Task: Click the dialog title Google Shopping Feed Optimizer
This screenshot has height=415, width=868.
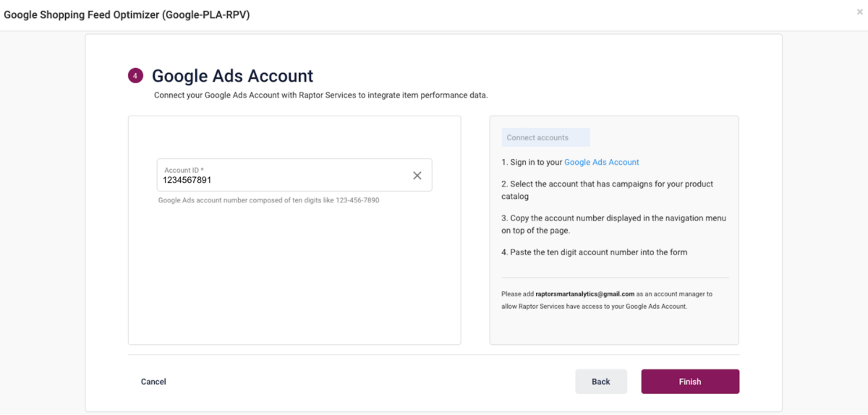Action: 127,14
